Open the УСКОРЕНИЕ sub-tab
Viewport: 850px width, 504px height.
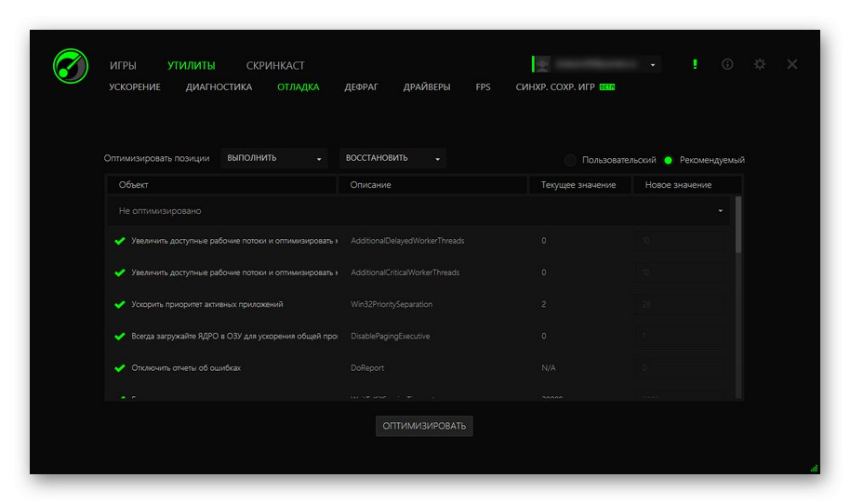coord(135,86)
